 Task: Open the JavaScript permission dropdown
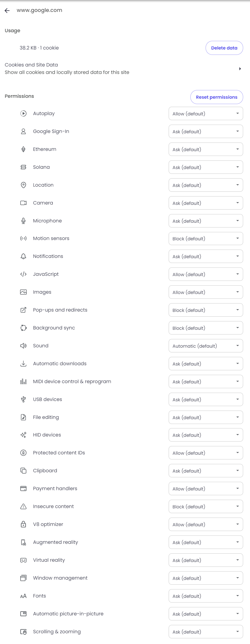click(x=206, y=274)
